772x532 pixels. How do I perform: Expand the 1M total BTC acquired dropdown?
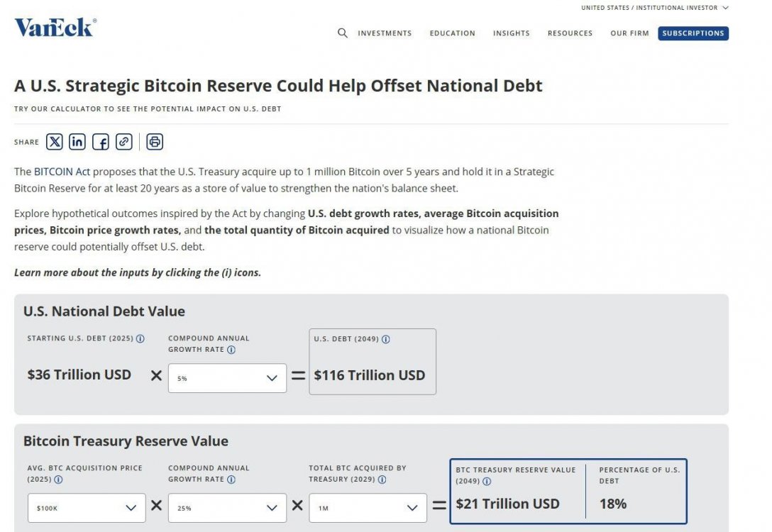coord(368,508)
